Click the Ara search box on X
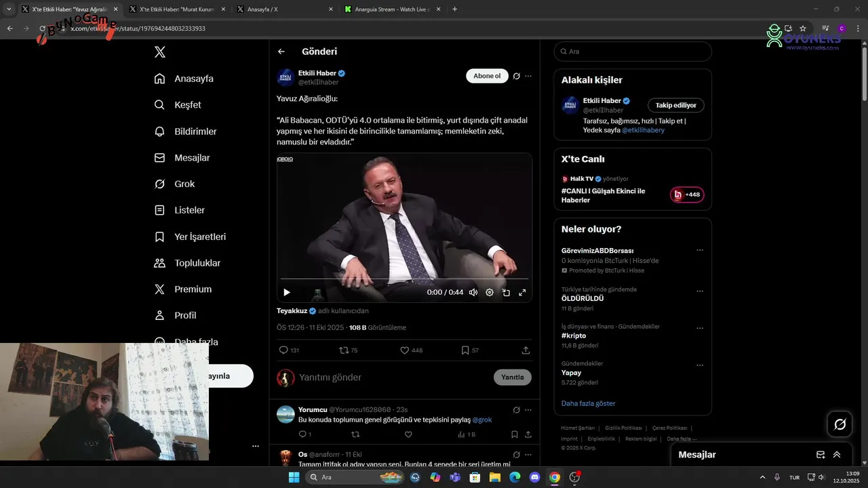Image resolution: width=868 pixels, height=488 pixels. 633,52
